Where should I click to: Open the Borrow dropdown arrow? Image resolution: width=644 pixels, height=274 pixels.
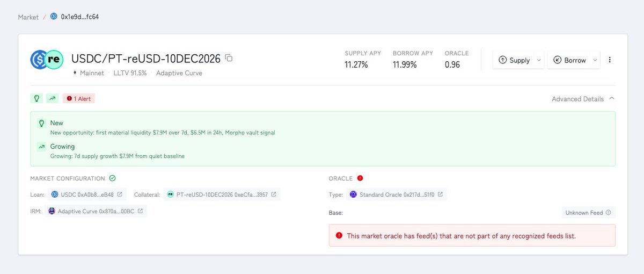tap(595, 60)
